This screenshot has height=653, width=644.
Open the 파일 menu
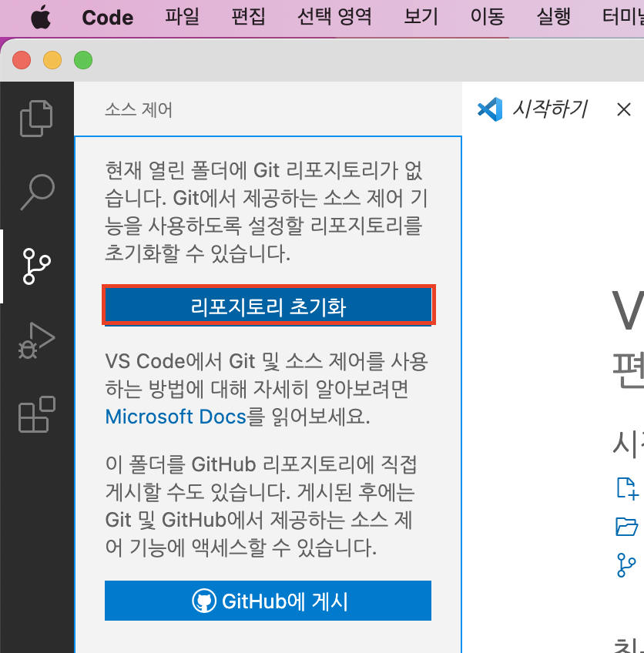pos(182,17)
